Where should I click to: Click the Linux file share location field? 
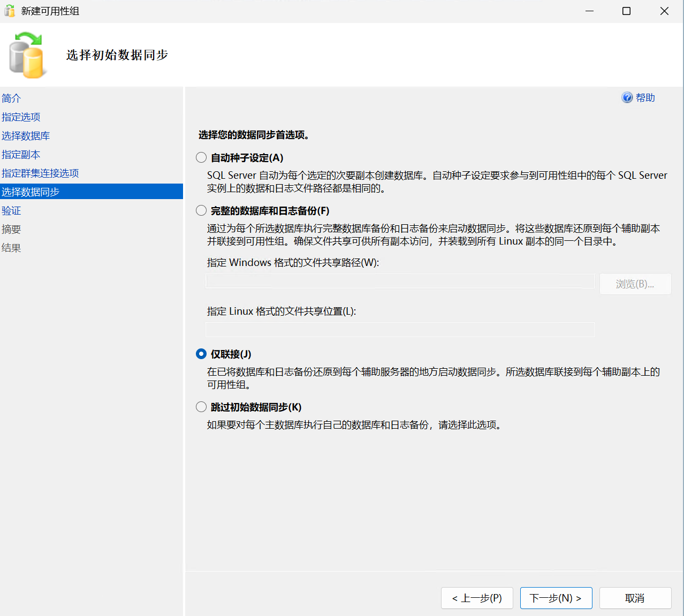(400, 329)
